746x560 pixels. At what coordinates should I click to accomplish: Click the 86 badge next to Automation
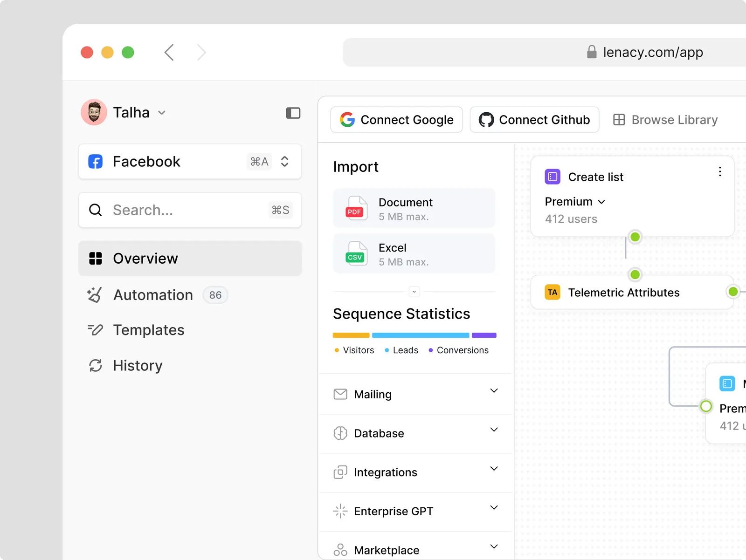tap(215, 295)
